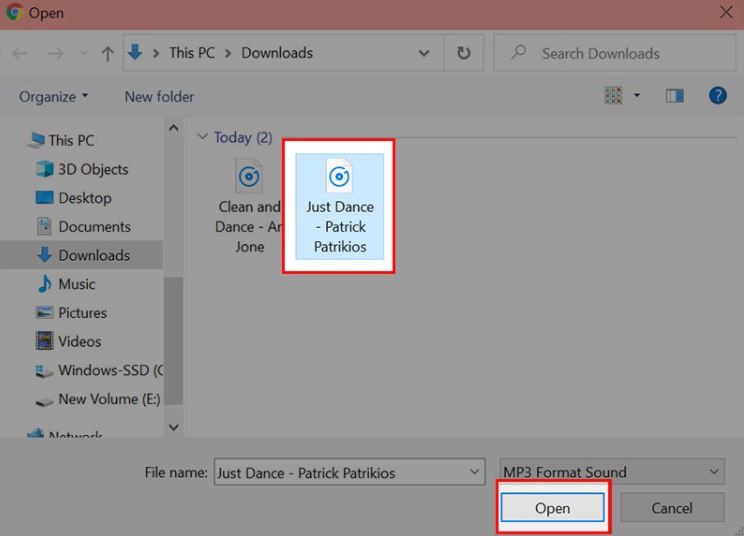
Task: Select New Volume (E:) drive
Action: (x=99, y=399)
